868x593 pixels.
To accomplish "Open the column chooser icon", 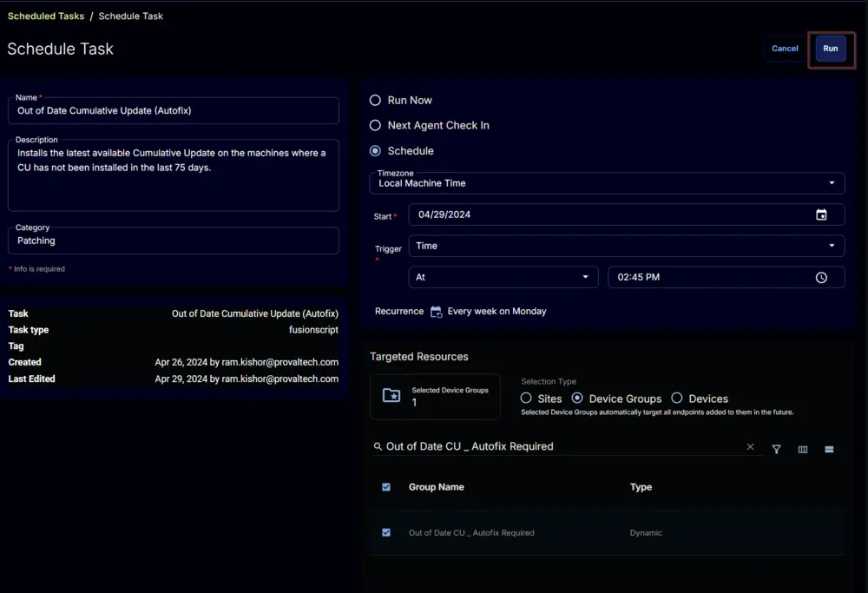I will coord(803,449).
